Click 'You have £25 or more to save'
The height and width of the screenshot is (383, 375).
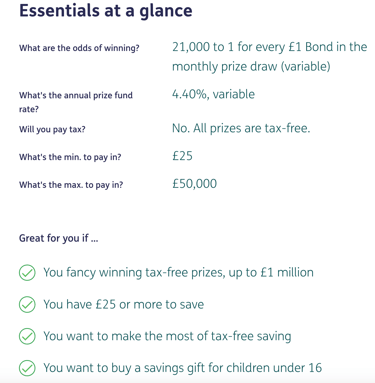[x=124, y=304]
